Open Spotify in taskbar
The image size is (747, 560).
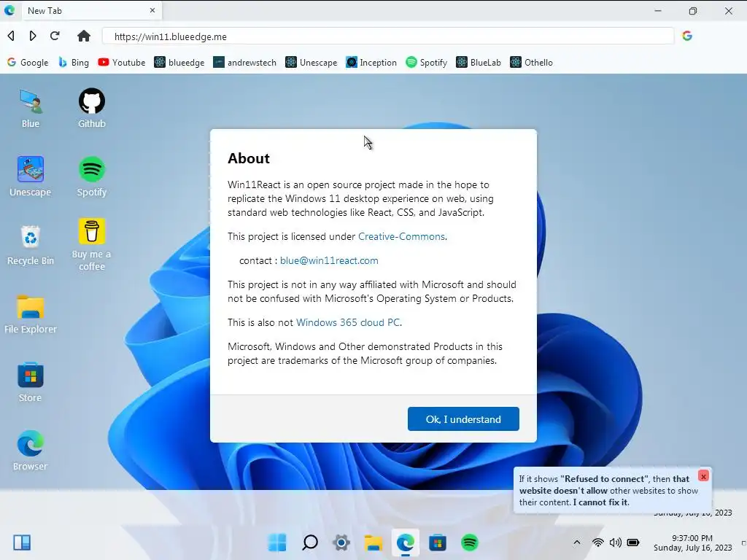[469, 542]
